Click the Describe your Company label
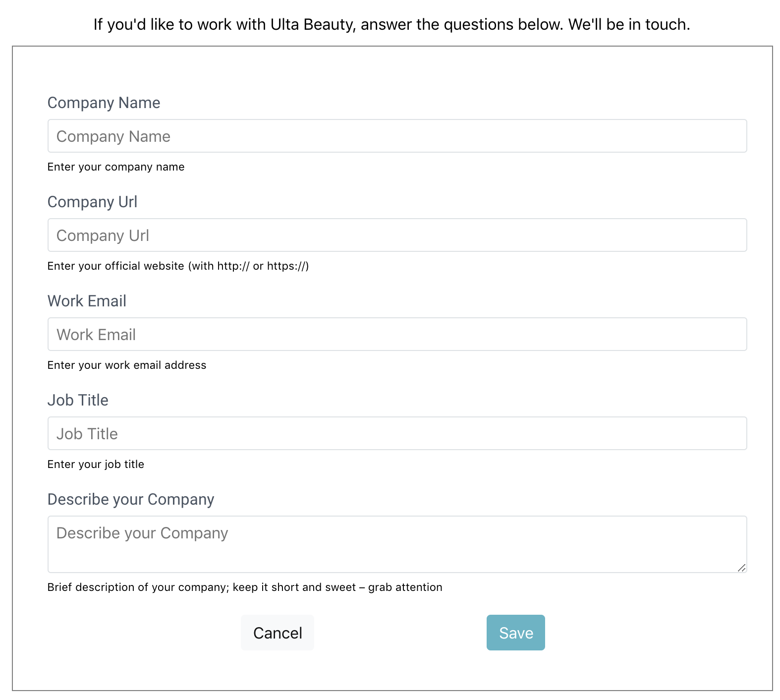The height and width of the screenshot is (700, 780). (130, 499)
